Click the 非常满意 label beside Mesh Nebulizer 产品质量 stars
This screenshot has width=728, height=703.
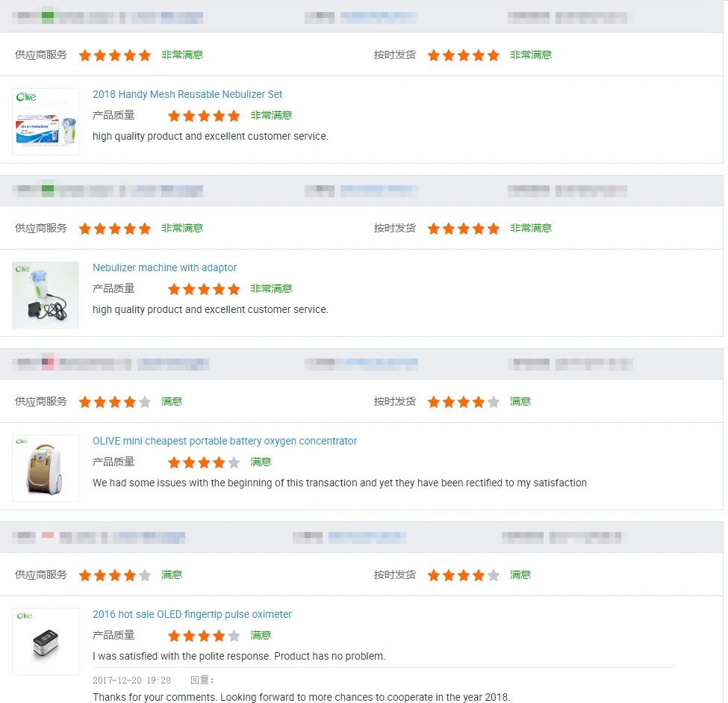(271, 115)
